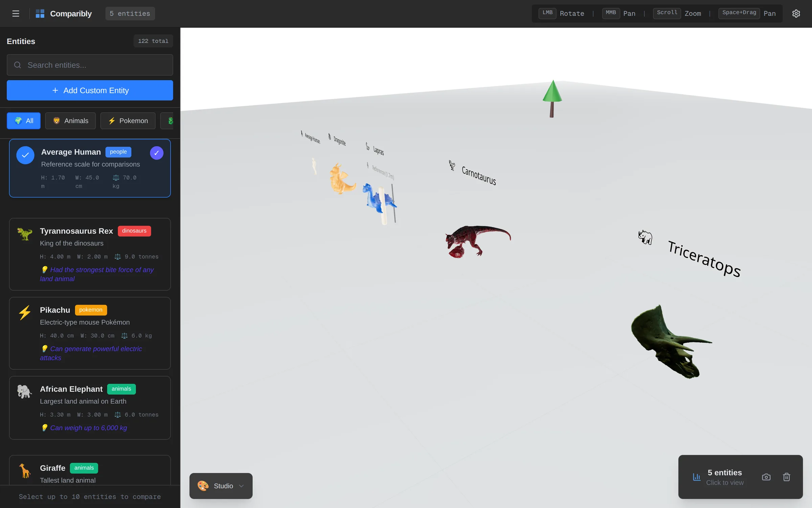The height and width of the screenshot is (508, 812).
Task: Click the lightbulb on Pikachu fact
Action: [x=44, y=348]
